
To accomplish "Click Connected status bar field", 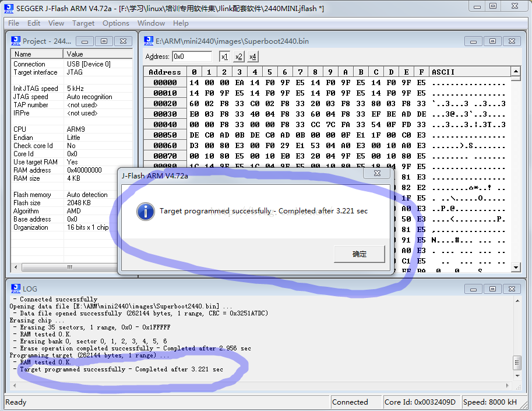I will point(356,402).
